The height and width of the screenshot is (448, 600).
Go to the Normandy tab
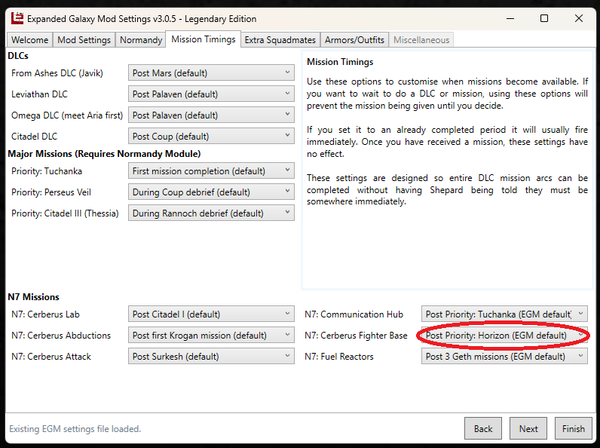click(x=141, y=40)
